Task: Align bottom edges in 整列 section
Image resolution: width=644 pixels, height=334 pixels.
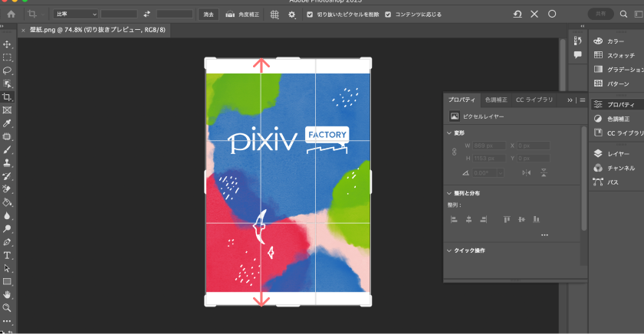Action: point(537,220)
